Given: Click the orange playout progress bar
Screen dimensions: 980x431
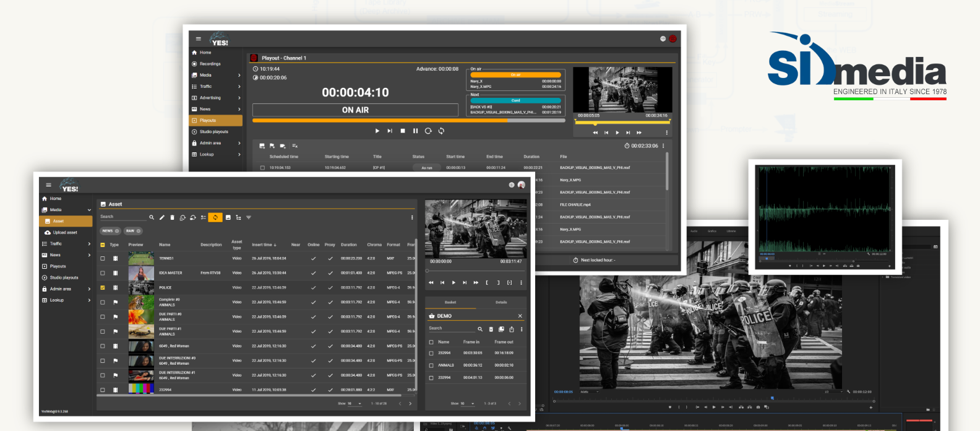Looking at the screenshot, I should (x=408, y=121).
